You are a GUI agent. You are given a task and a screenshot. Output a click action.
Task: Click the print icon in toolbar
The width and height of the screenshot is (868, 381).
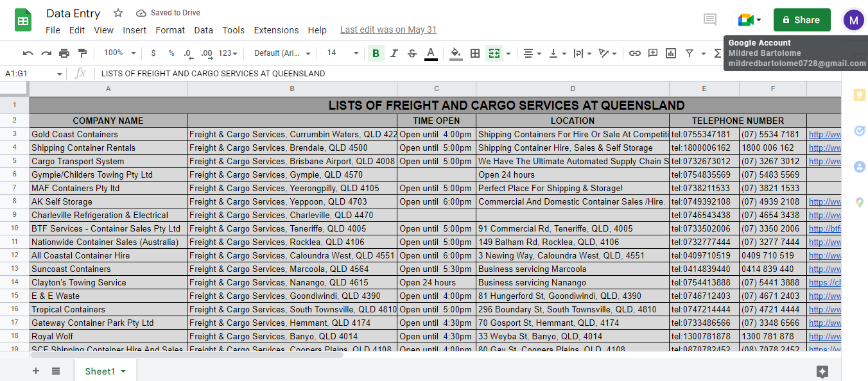[x=64, y=53]
